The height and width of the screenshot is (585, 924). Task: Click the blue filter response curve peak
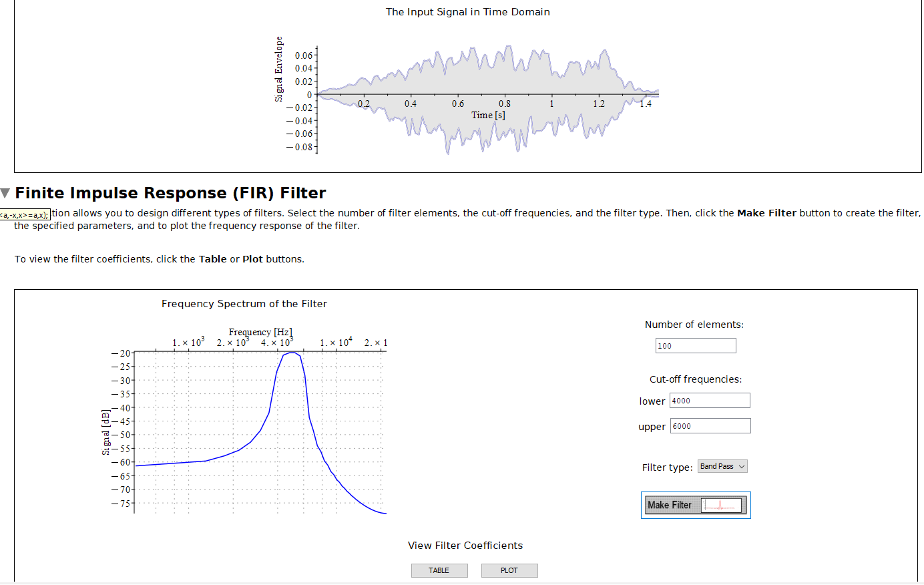292,353
